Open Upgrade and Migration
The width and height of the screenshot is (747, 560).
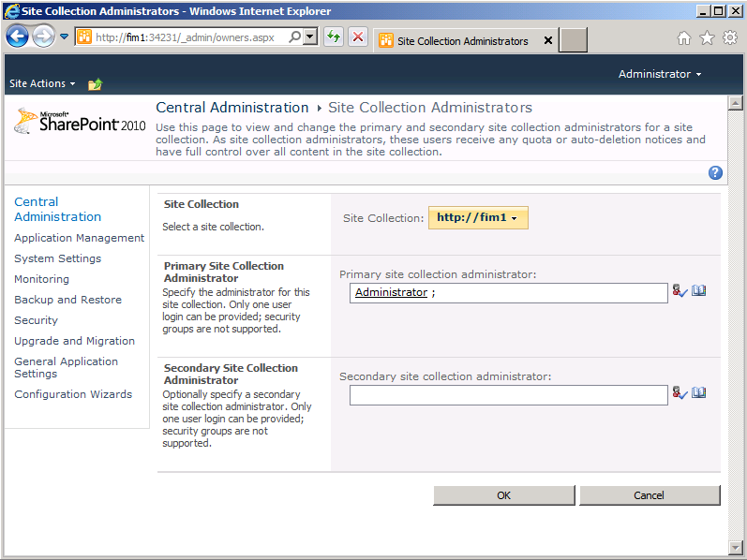(74, 341)
